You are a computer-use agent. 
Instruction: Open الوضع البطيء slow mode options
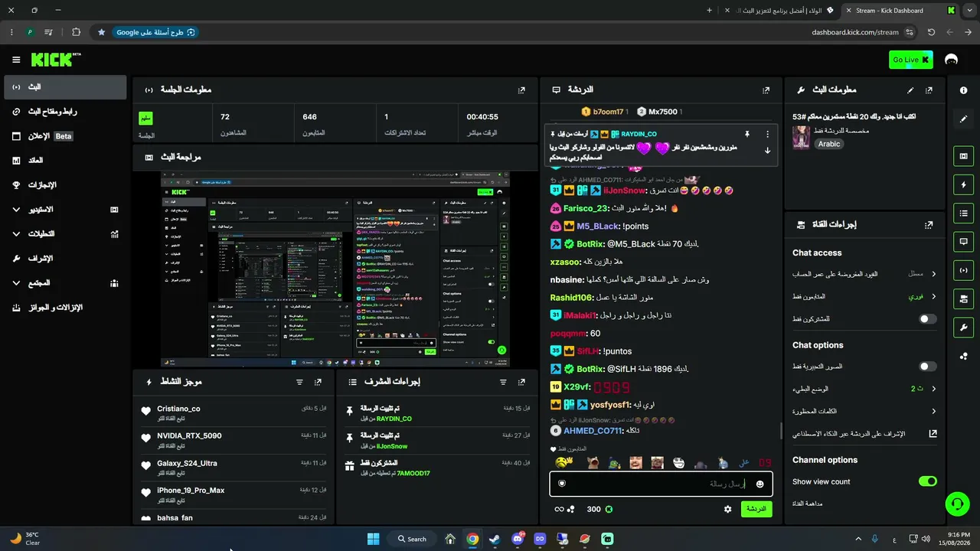(864, 389)
